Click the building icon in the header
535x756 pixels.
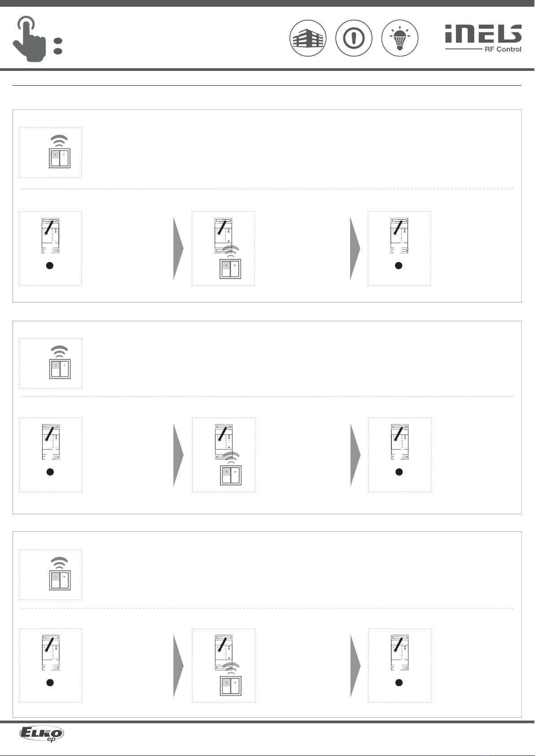[x=307, y=38]
